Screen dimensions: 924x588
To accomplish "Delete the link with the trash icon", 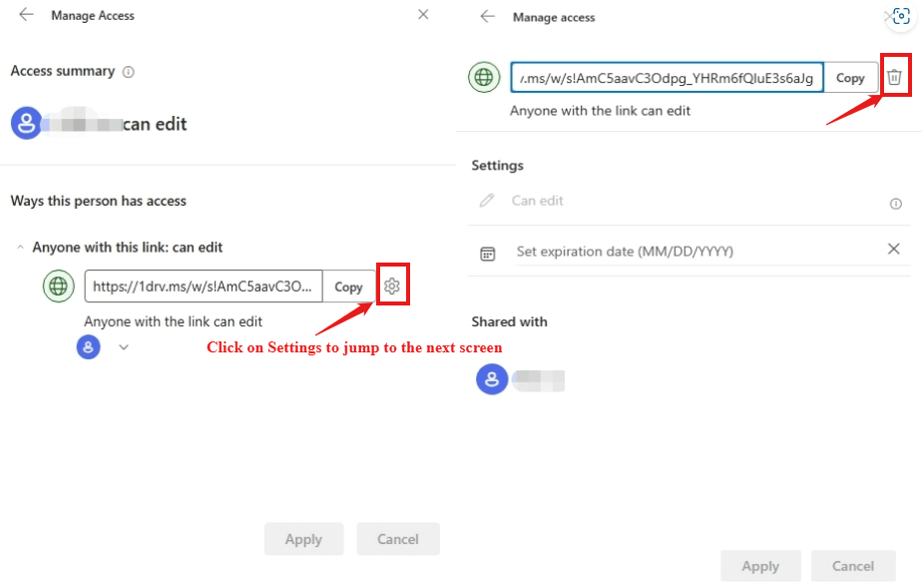I will [894, 77].
